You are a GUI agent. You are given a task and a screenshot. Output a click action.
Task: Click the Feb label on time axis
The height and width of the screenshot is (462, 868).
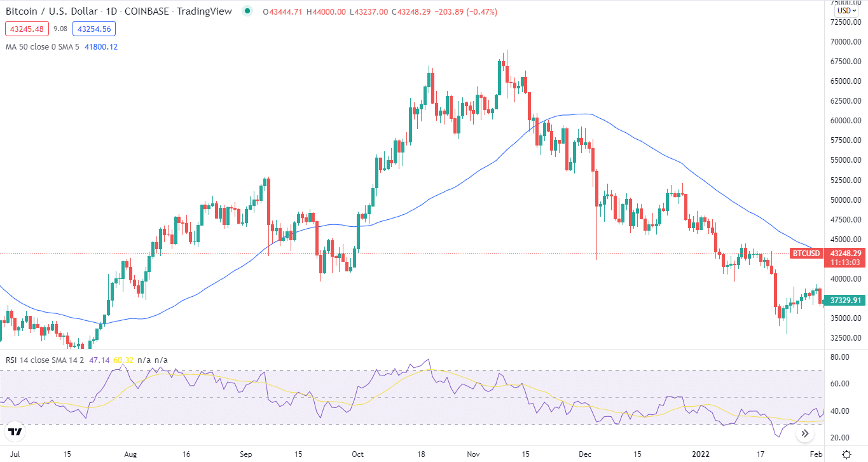click(817, 454)
